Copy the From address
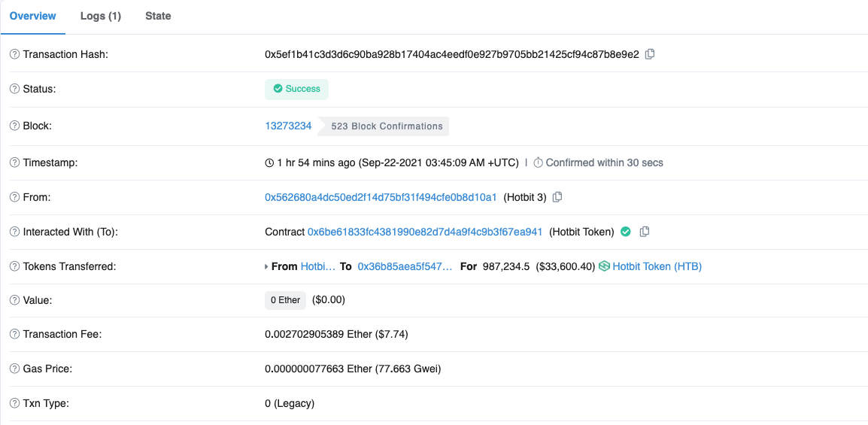This screenshot has width=868, height=425. (557, 197)
